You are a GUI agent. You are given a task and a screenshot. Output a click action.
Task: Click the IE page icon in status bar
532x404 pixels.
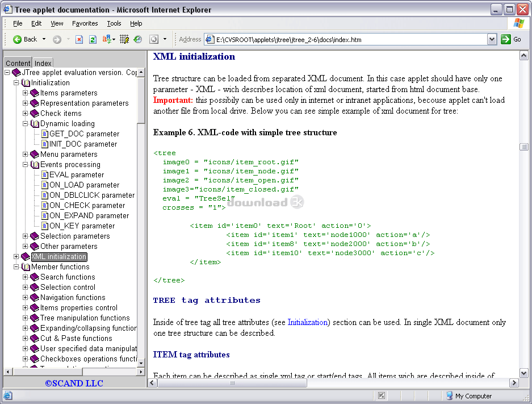(8, 396)
